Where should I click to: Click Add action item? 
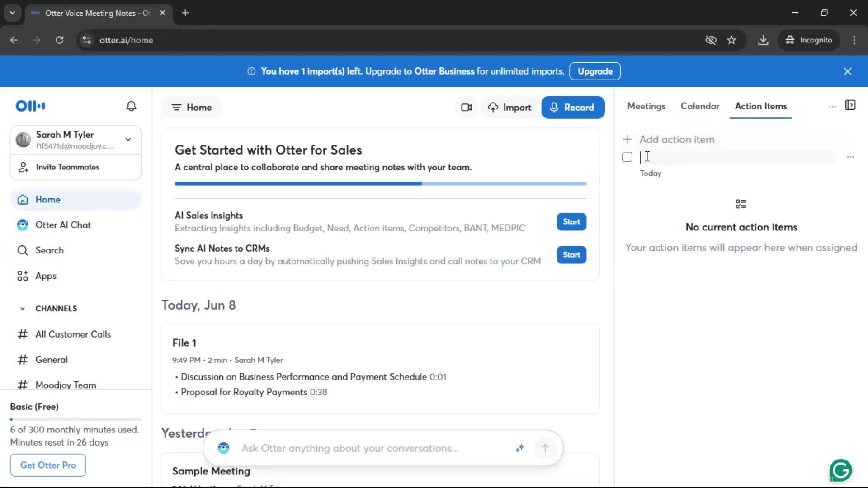coord(669,140)
